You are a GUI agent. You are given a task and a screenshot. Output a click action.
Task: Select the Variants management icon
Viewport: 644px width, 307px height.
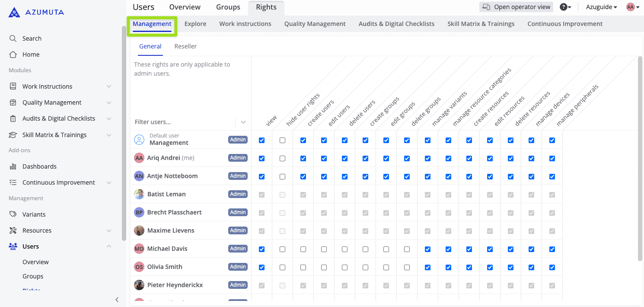point(13,214)
